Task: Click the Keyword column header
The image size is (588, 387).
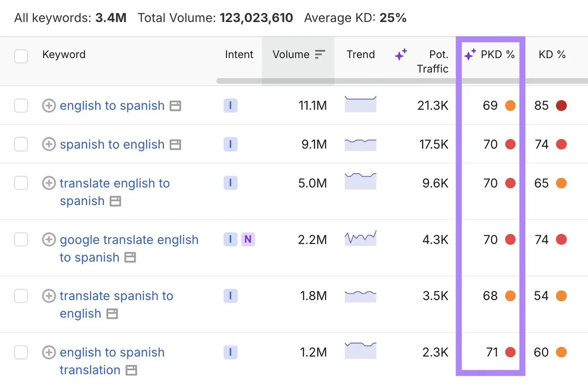Action: 64,54
